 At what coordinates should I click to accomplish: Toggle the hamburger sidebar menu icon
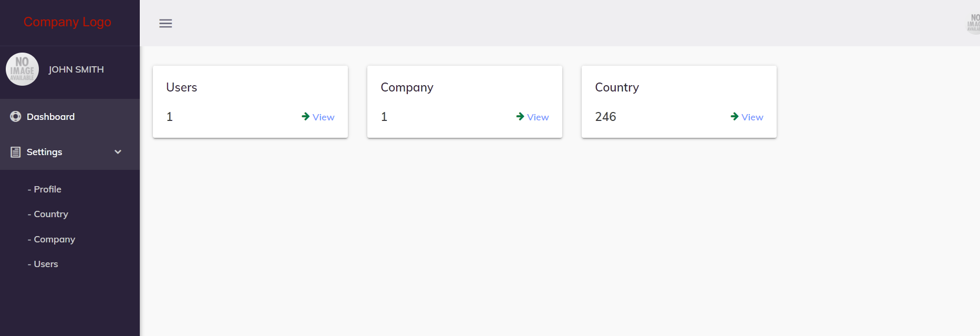point(166,23)
